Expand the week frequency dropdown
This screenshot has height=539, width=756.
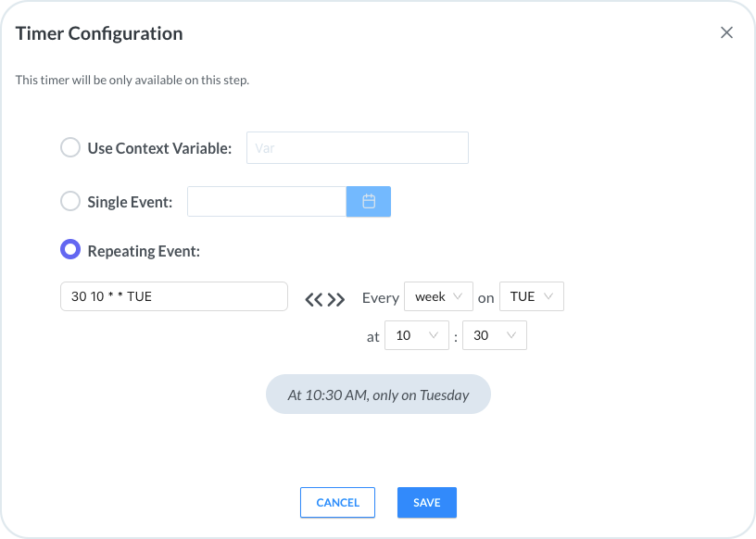438,297
